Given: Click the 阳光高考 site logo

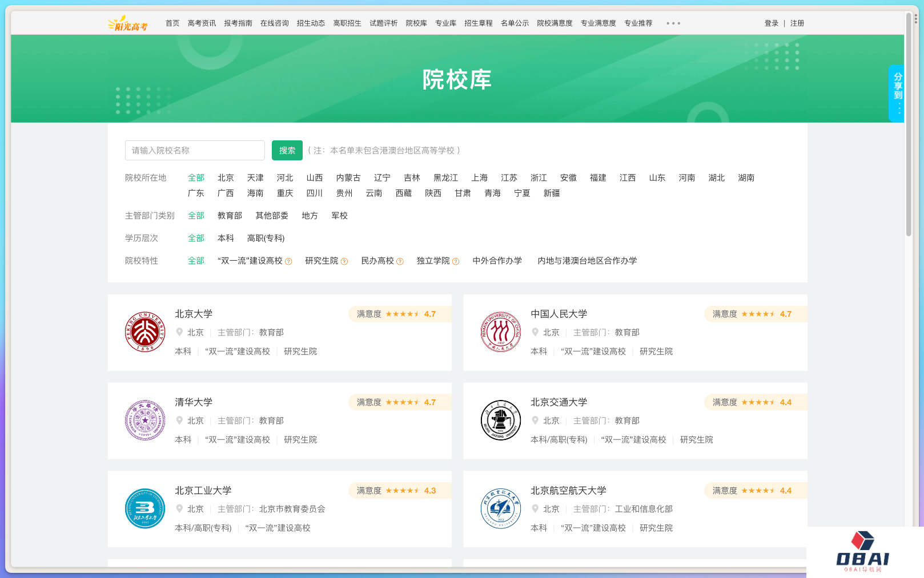Looking at the screenshot, I should pos(128,23).
